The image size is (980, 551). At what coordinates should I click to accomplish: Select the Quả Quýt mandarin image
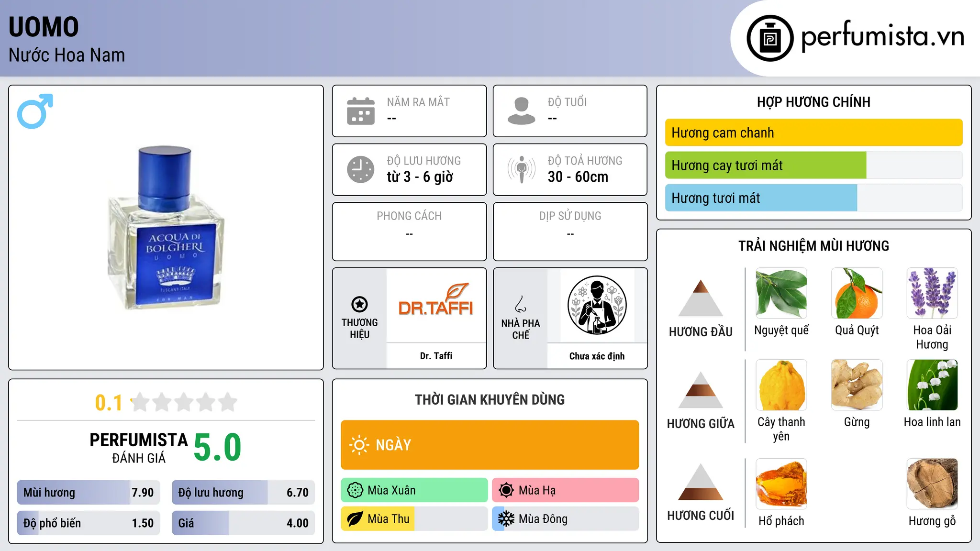pos(857,293)
